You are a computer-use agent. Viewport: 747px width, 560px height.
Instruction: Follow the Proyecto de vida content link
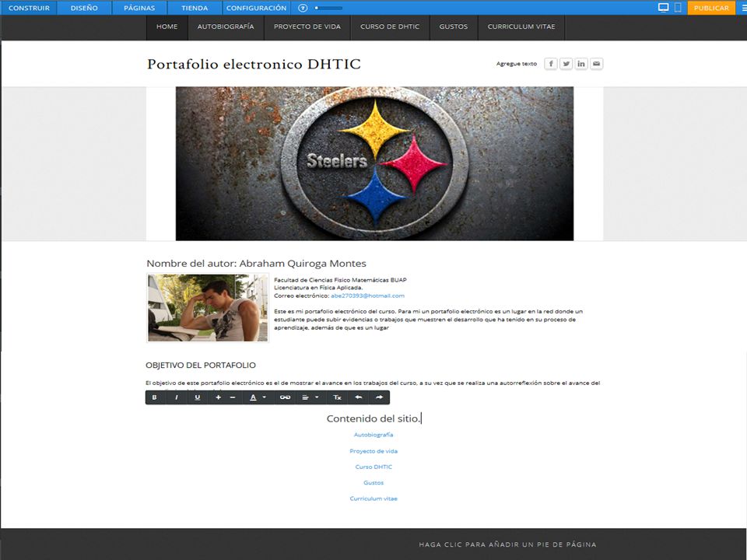click(373, 451)
